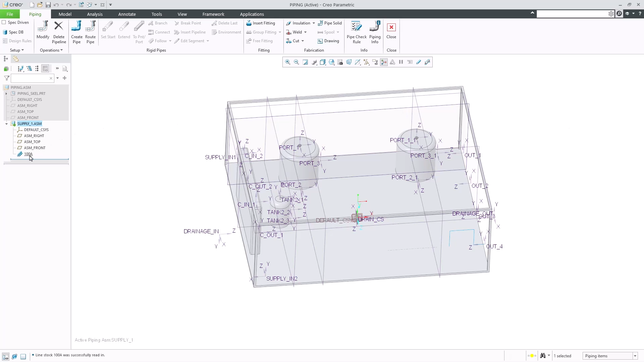644x362 pixels.
Task: Select the Create Pipe tool
Action: 76,32
